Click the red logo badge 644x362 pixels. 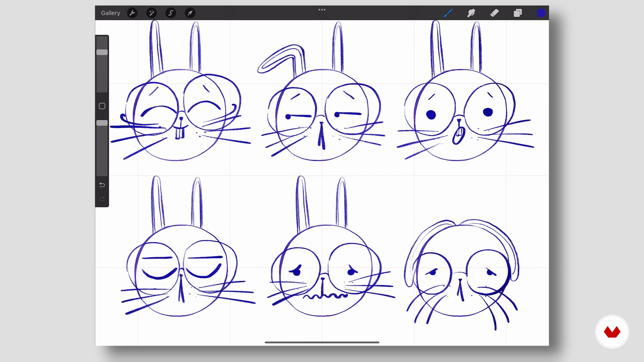point(612,332)
